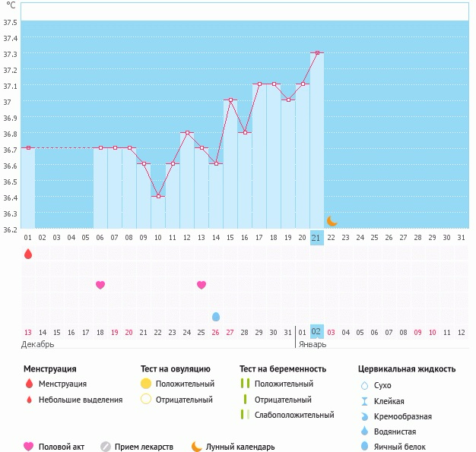Image resolution: width=476 pixels, height=452 pixels.
Task: Click the Слабоположительный pregnancy test icon
Action: [x=244, y=415]
